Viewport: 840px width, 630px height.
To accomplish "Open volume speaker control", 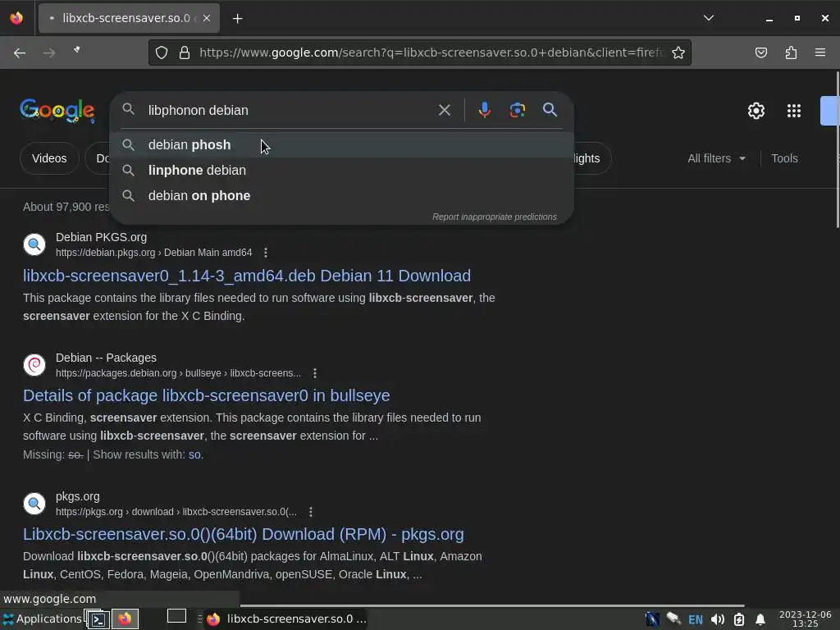I will click(x=717, y=620).
